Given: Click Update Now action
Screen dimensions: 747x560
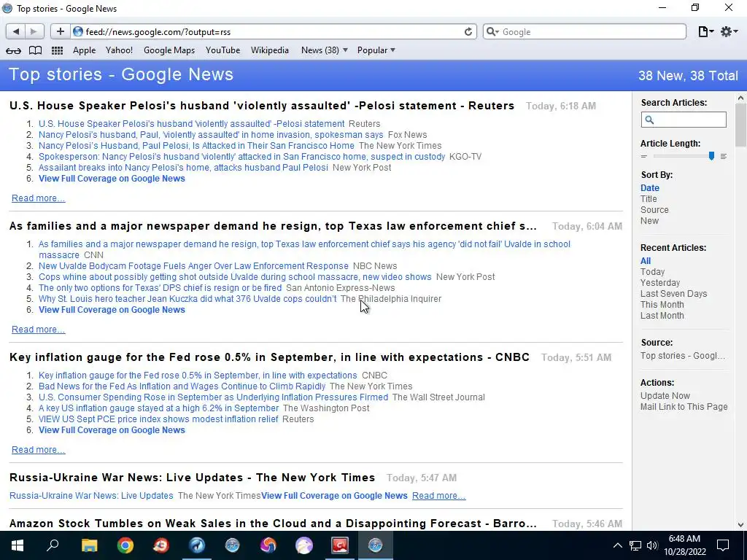Looking at the screenshot, I should 665,396.
